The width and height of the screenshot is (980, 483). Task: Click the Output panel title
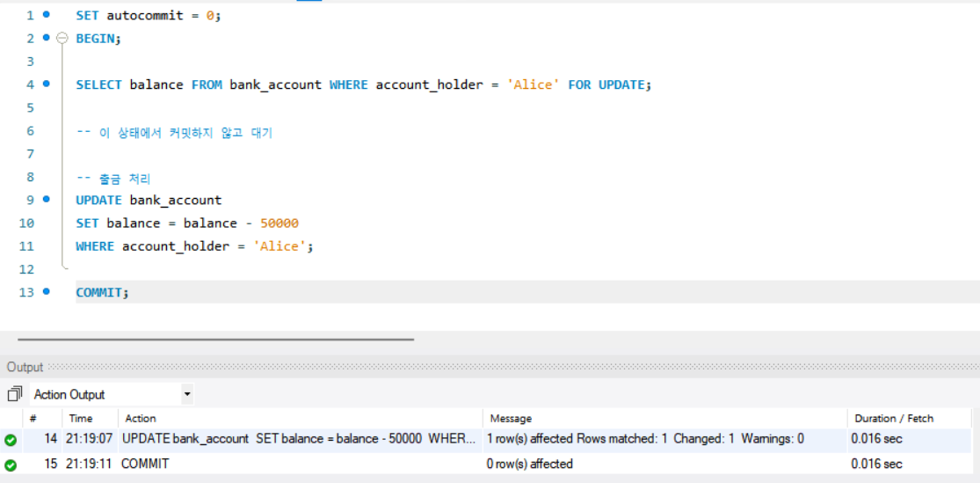click(x=25, y=367)
